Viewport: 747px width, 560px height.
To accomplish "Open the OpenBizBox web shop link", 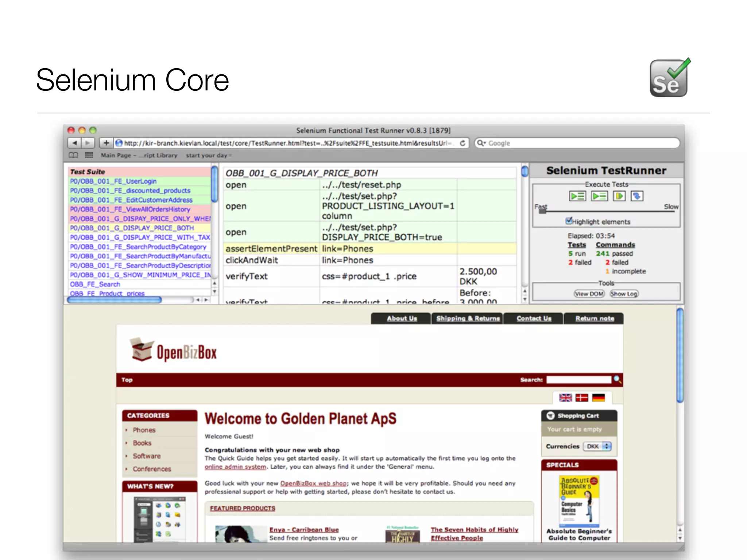I will [313, 483].
